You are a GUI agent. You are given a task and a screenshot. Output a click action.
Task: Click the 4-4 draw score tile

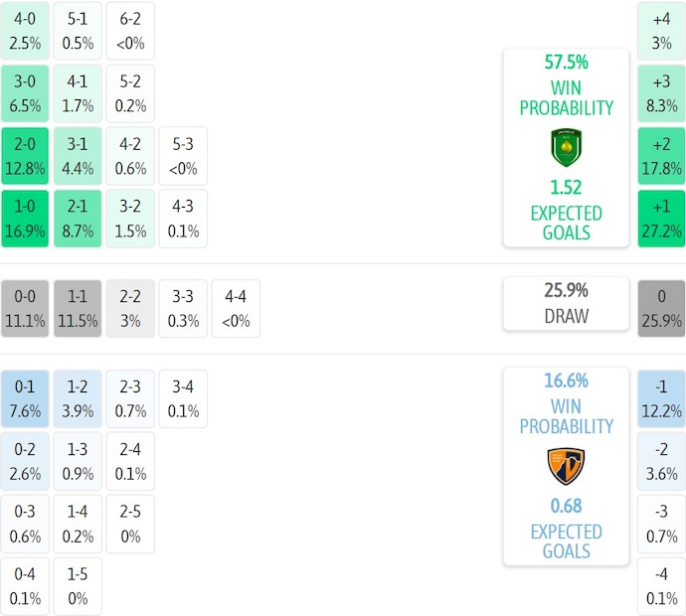(236, 309)
